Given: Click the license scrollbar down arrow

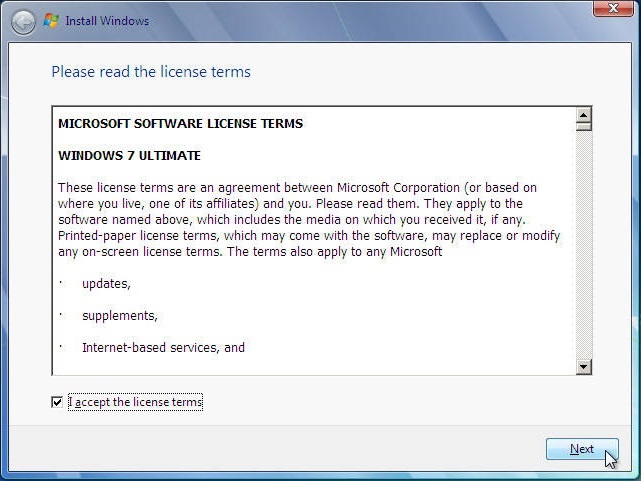Looking at the screenshot, I should tap(584, 367).
